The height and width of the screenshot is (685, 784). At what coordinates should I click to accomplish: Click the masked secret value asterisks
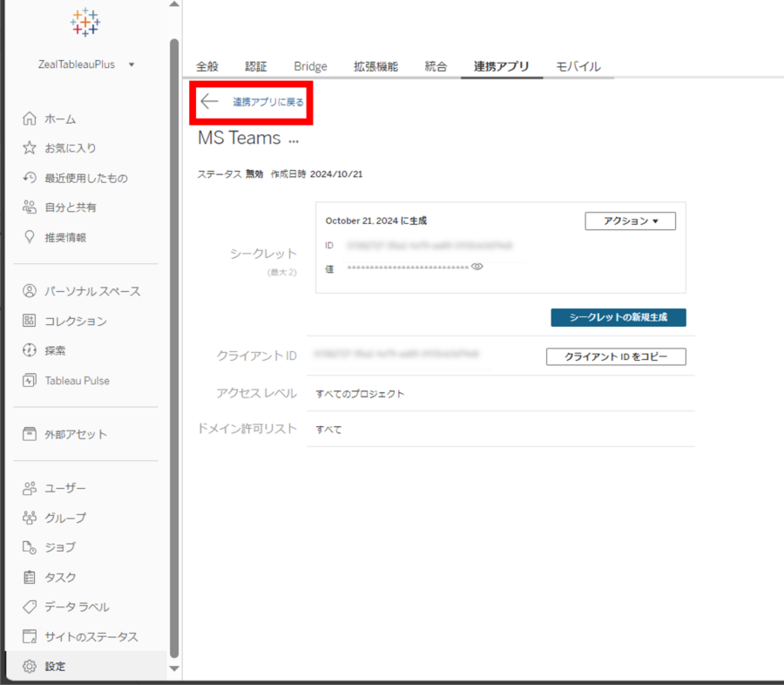pyautogui.click(x=408, y=268)
